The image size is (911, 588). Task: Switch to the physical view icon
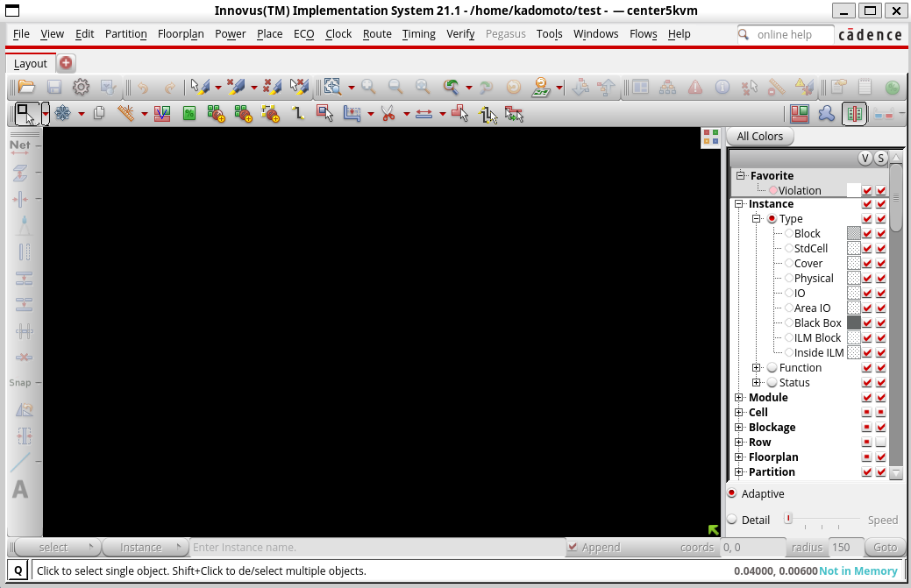coord(855,114)
